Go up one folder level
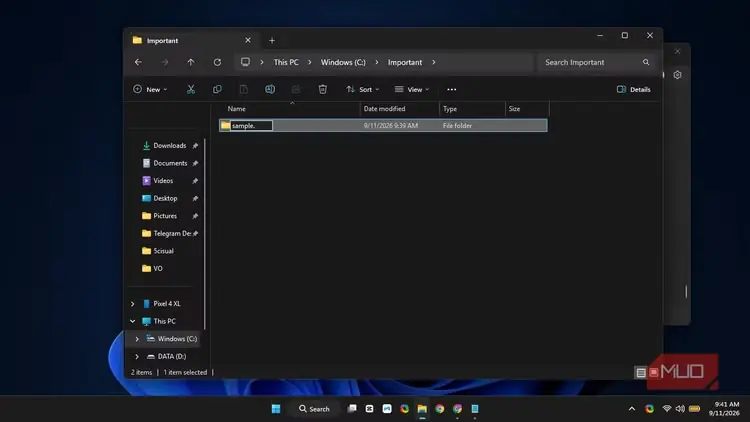 (x=191, y=62)
